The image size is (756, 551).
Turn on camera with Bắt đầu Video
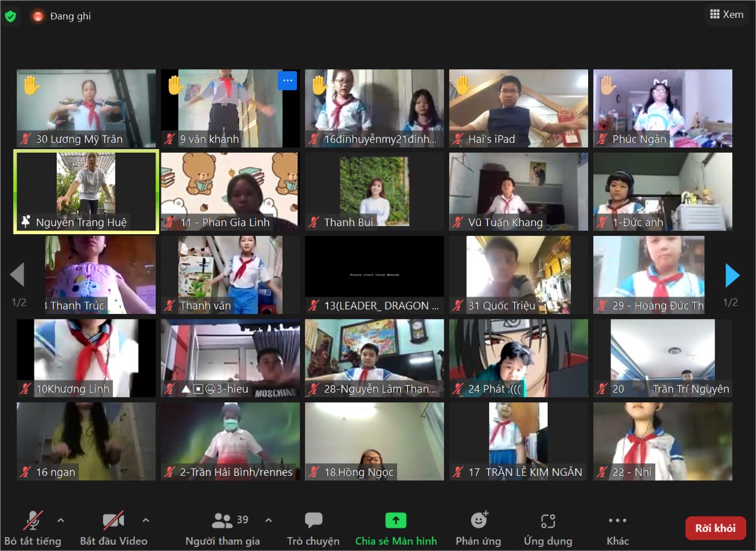pos(113,520)
